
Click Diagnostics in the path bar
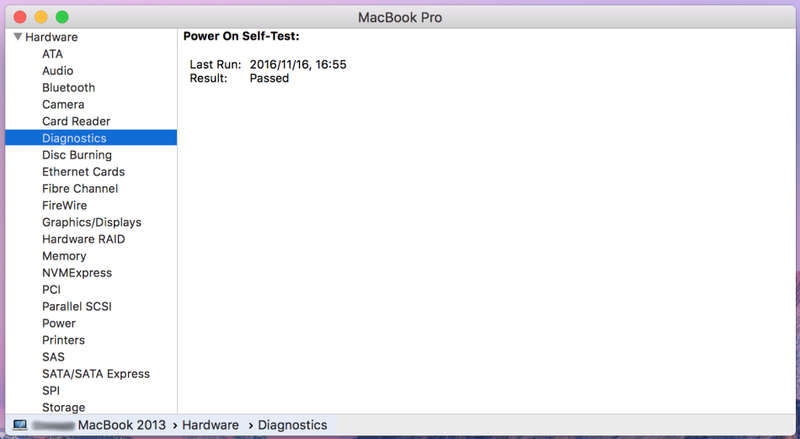292,425
